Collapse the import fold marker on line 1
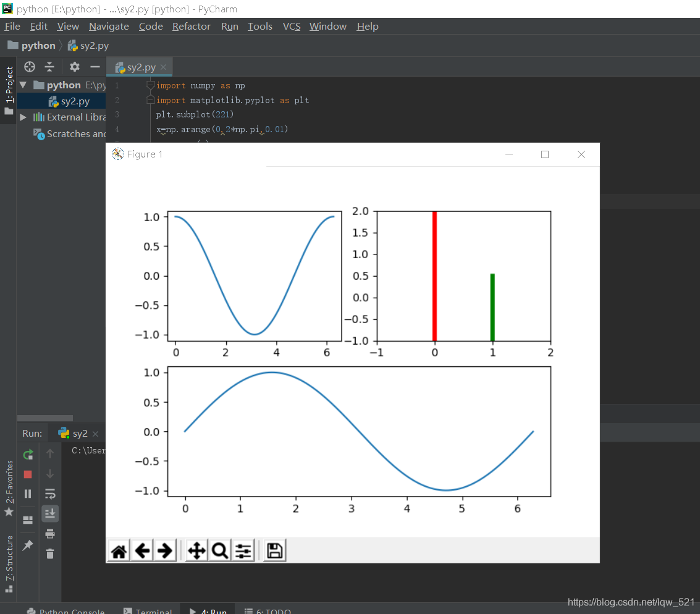Screen dimensions: 700x614 151,85
